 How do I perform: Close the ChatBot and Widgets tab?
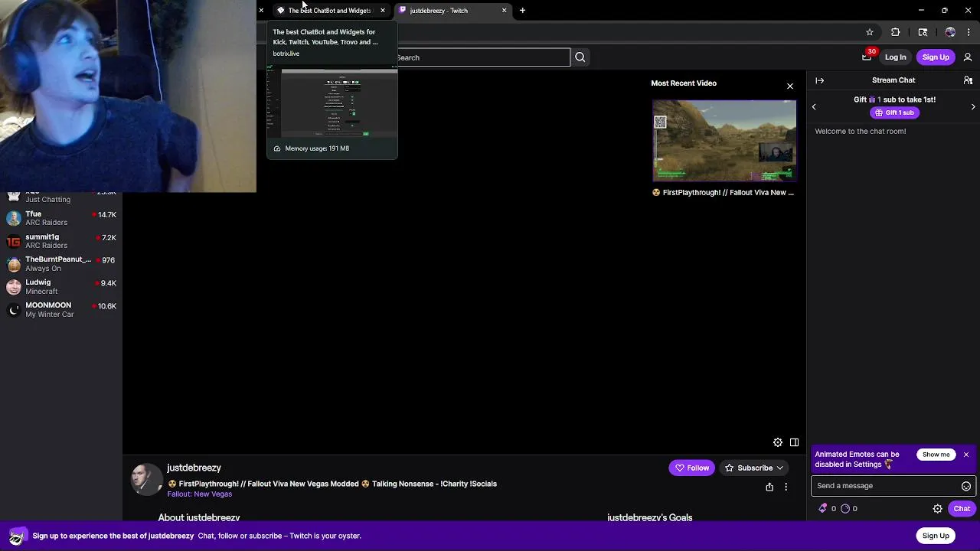[382, 11]
